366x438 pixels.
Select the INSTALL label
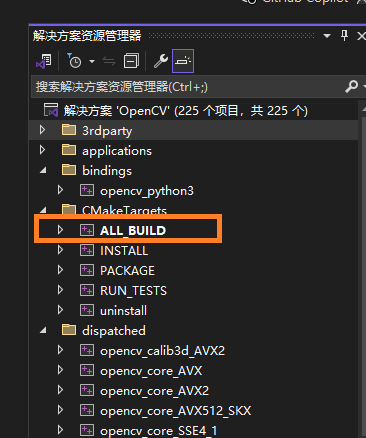pyautogui.click(x=124, y=251)
